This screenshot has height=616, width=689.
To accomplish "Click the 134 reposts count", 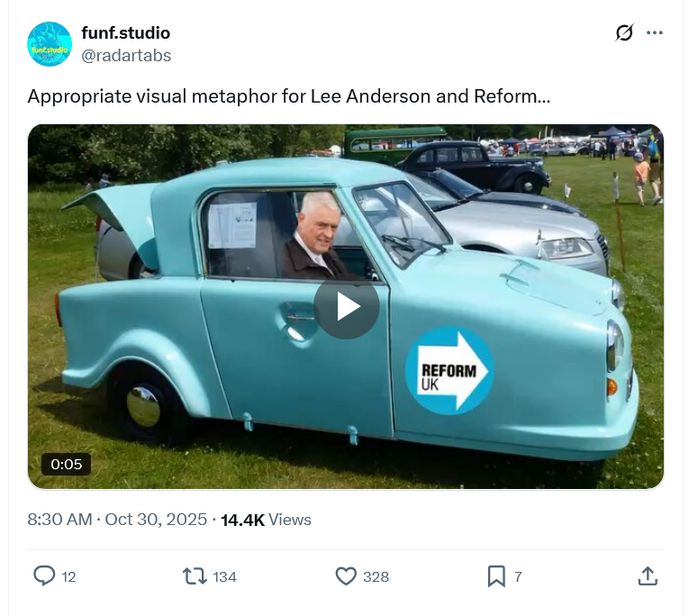I will [x=224, y=576].
